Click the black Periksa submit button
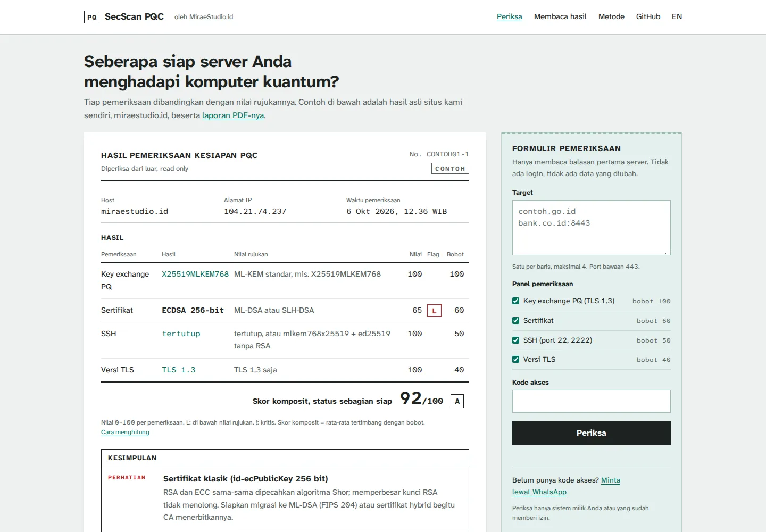The image size is (766, 532). [592, 433]
